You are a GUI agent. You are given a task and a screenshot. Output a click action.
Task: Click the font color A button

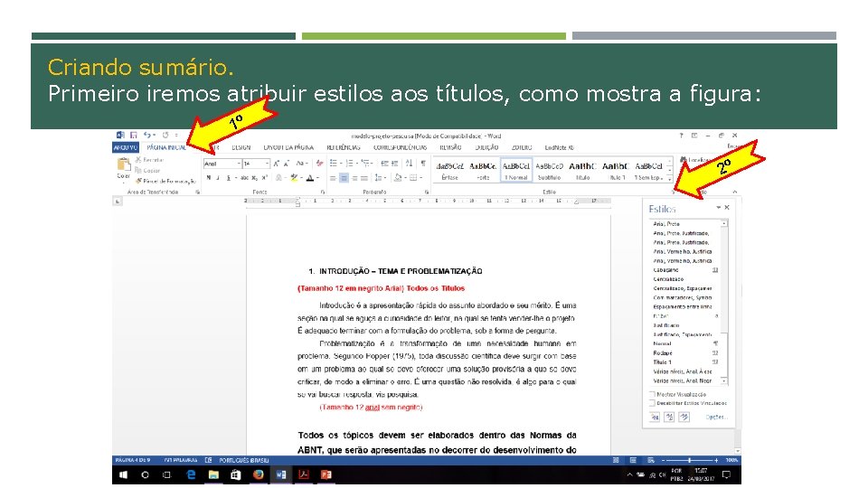click(310, 178)
